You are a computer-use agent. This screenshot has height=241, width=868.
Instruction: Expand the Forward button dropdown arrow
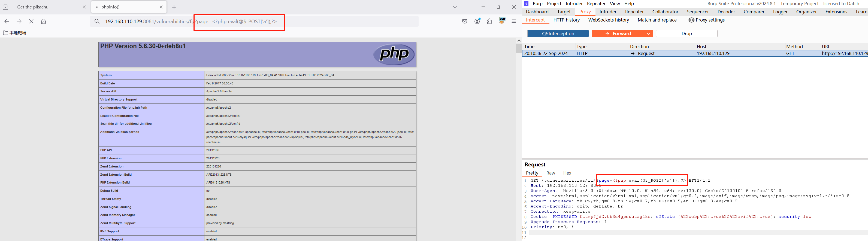coord(648,34)
